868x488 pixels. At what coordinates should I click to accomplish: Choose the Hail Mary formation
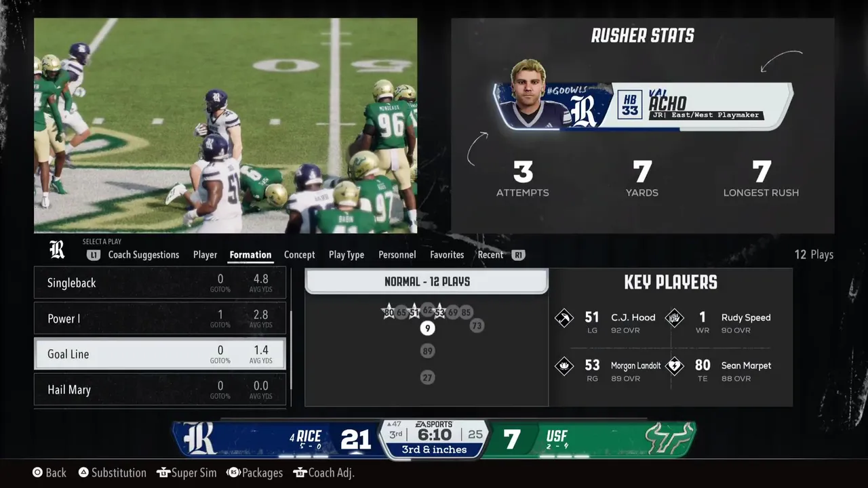point(160,390)
